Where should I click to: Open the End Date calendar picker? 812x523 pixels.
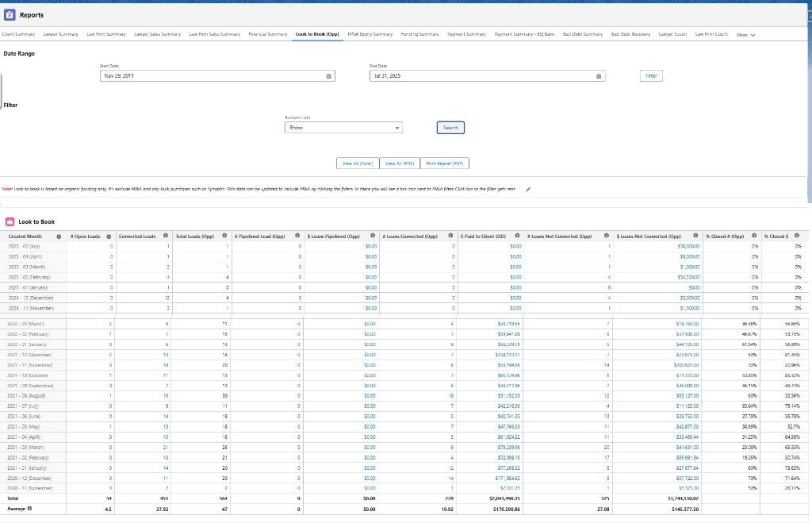598,75
